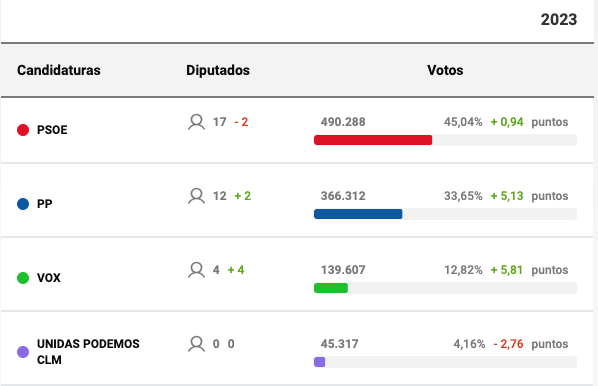The width and height of the screenshot is (598, 386).
Task: Click the purple Unidas Podemos vote bar
Action: coord(320,362)
